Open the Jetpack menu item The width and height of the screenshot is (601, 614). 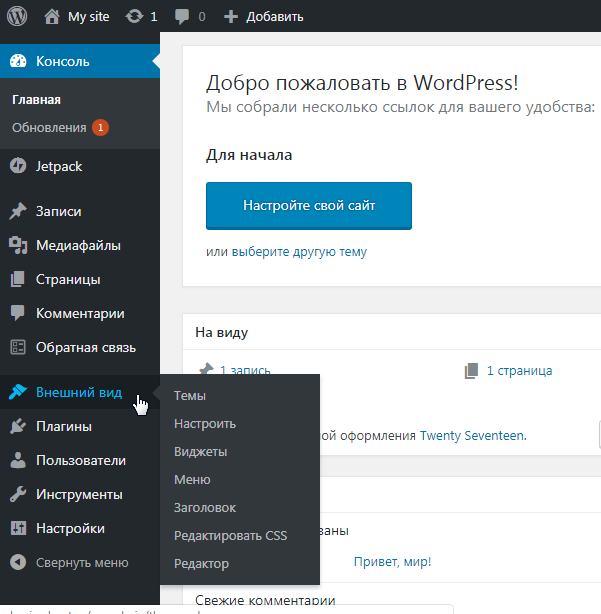click(x=80, y=166)
